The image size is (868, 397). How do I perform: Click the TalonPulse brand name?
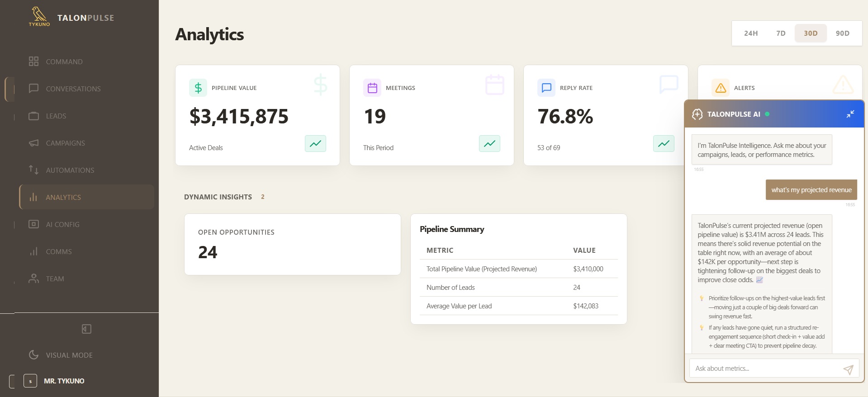[x=85, y=18]
